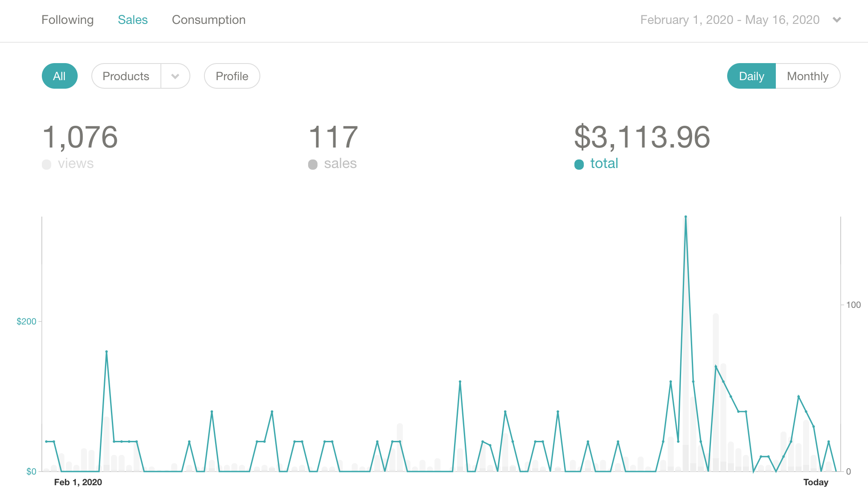The height and width of the screenshot is (498, 868).
Task: Select the Profile filter
Action: click(x=232, y=76)
